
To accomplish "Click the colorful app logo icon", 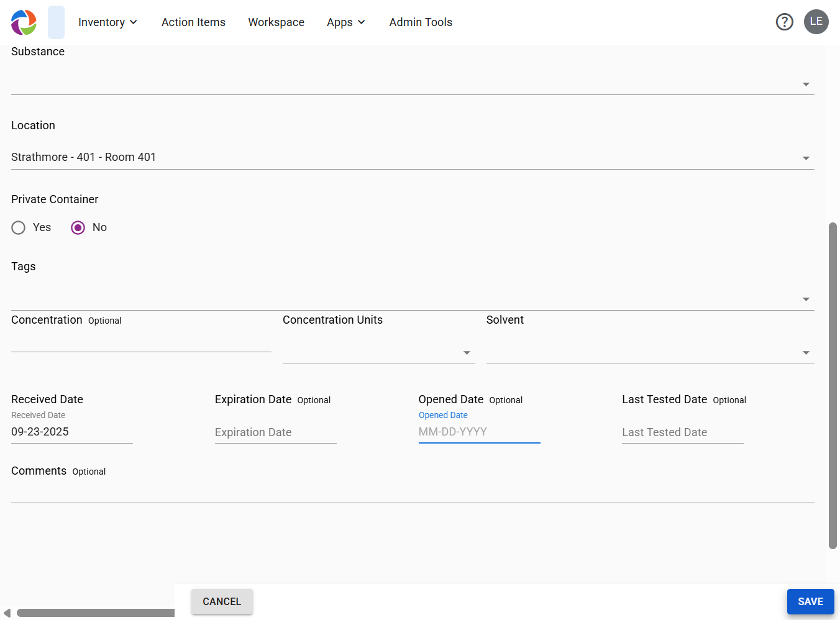I will click(24, 22).
